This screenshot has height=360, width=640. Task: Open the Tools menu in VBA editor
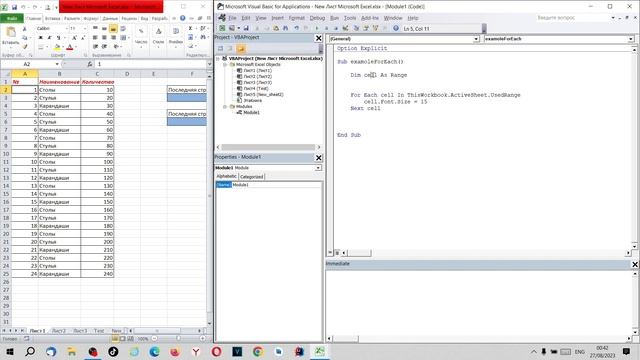click(350, 18)
